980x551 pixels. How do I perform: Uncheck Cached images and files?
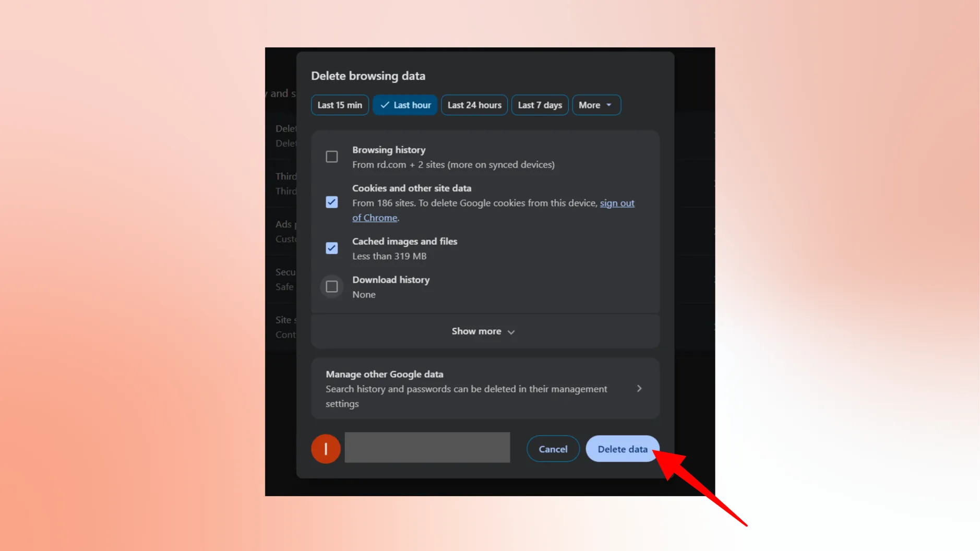point(332,248)
